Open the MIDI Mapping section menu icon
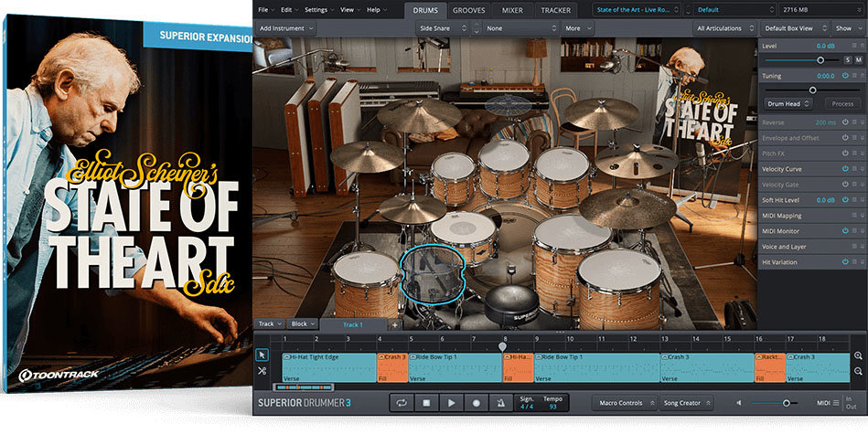868x445 pixels. pyautogui.click(x=854, y=216)
